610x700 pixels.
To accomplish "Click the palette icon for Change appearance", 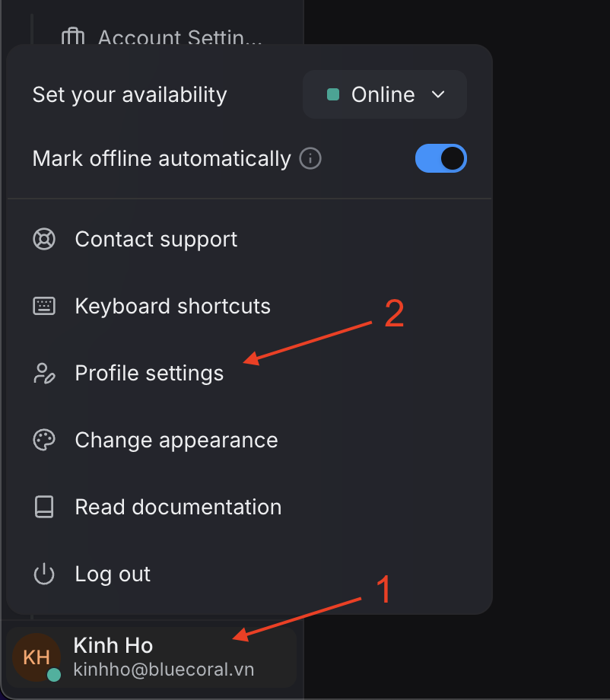I will coord(44,441).
